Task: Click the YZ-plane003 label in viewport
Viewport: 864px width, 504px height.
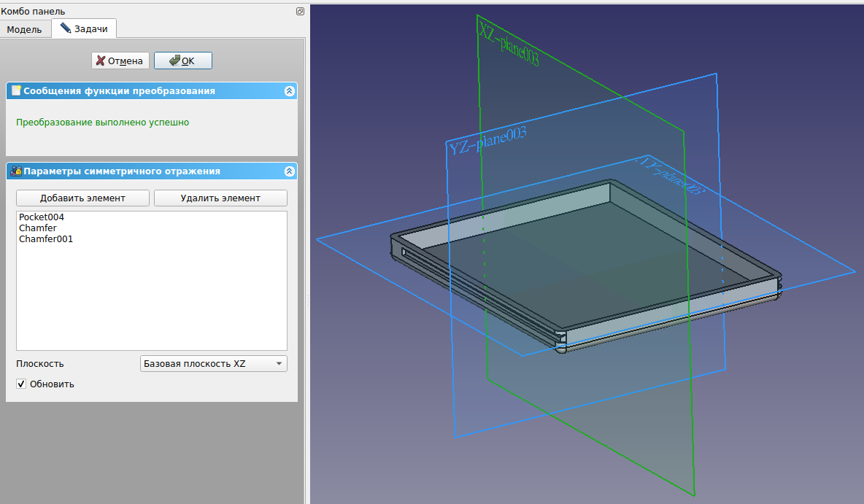Action: click(487, 141)
